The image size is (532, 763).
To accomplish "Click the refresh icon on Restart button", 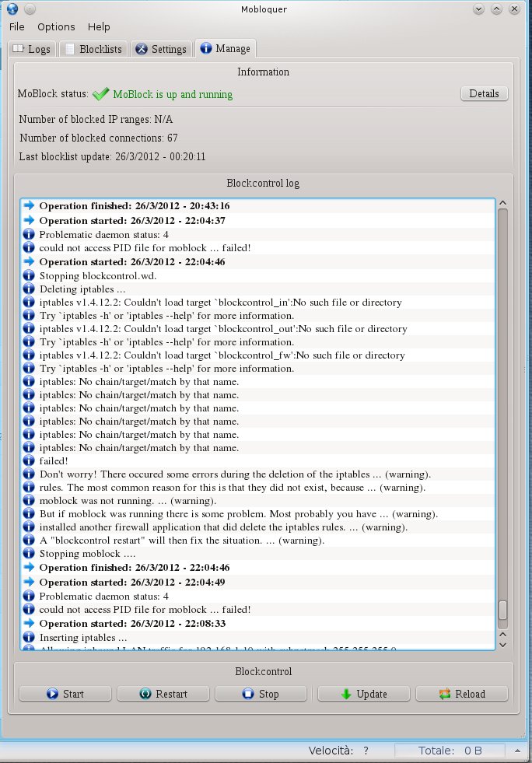I will [145, 694].
